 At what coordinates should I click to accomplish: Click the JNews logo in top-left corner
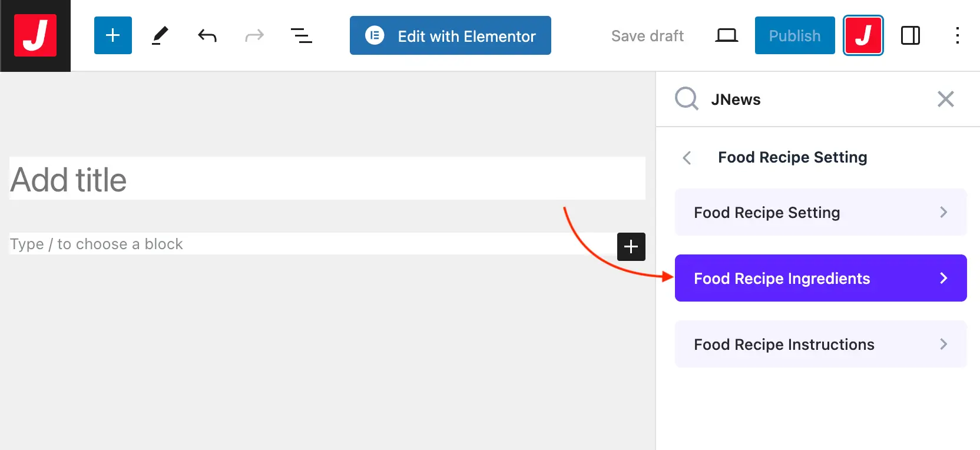pos(35,35)
